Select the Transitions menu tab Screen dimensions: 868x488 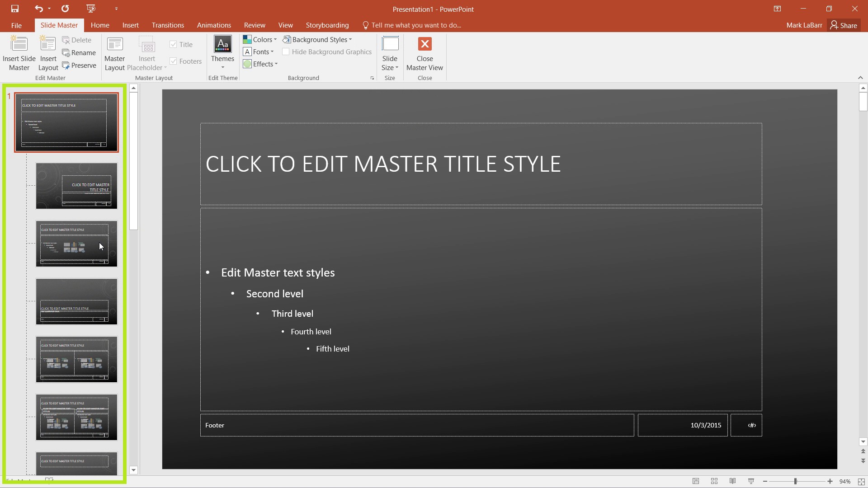point(167,25)
